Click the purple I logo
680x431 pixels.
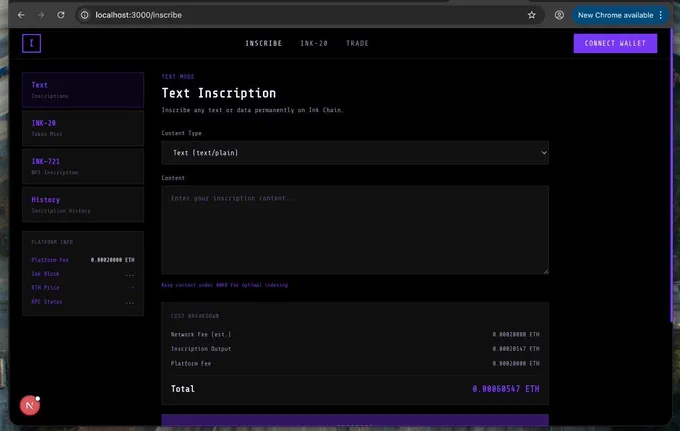point(31,43)
